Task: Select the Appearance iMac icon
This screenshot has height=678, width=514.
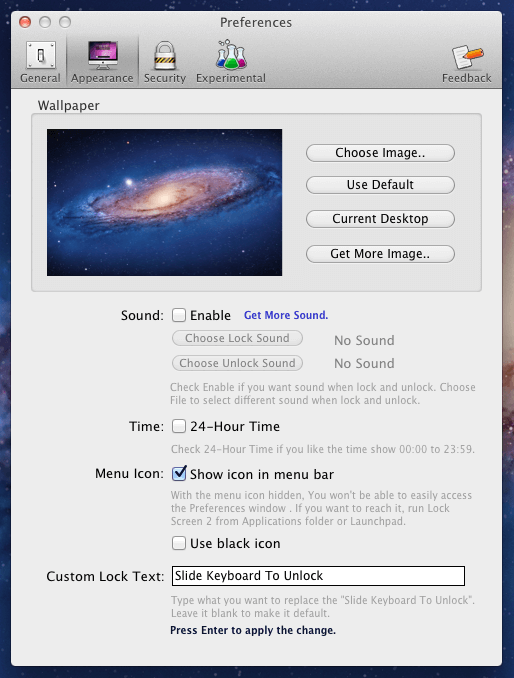Action: tap(102, 55)
